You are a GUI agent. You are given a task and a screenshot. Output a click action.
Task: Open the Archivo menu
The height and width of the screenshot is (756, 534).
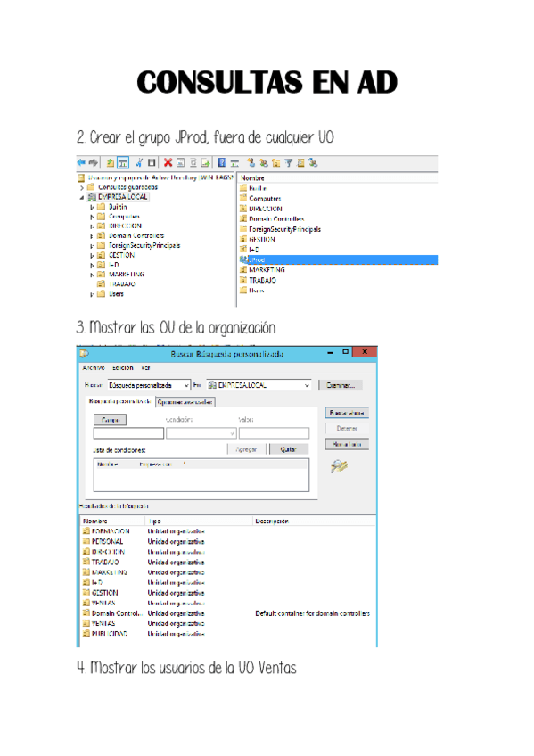click(x=94, y=368)
